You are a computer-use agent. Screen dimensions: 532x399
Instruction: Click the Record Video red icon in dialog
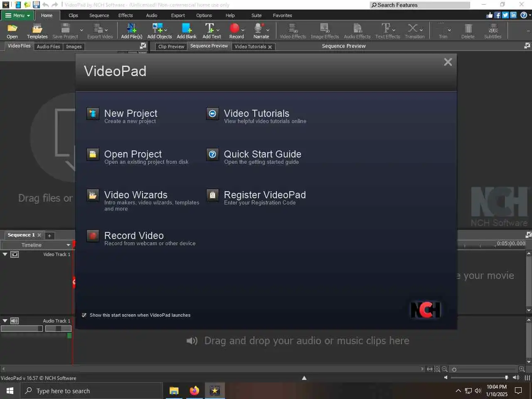click(x=93, y=236)
